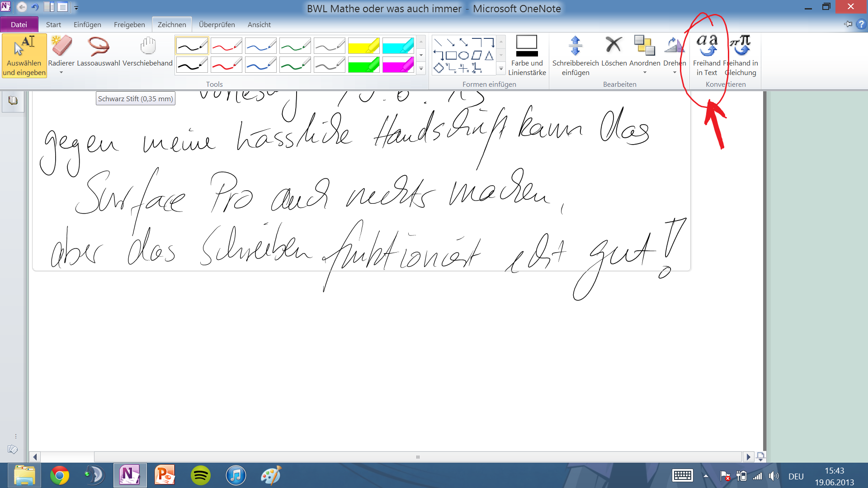The image size is (868, 488).
Task: Choose the yellow highlighter
Action: pyautogui.click(x=363, y=46)
